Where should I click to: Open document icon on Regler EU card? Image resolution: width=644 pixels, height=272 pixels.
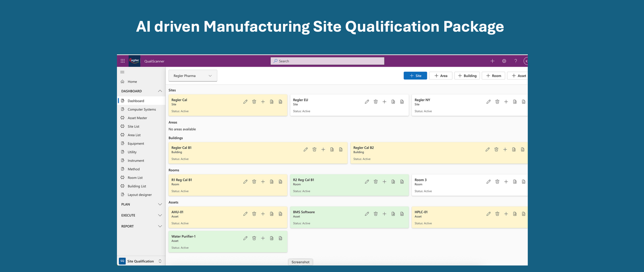[x=393, y=102]
